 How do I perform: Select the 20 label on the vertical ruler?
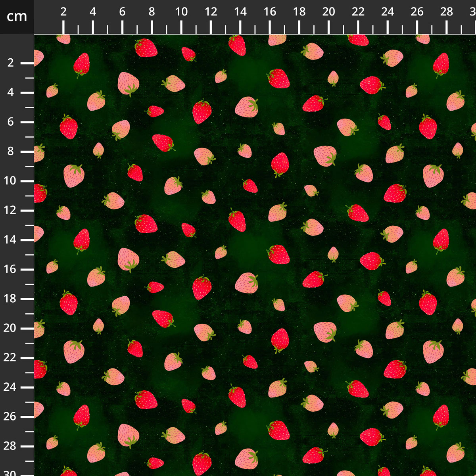(10, 328)
